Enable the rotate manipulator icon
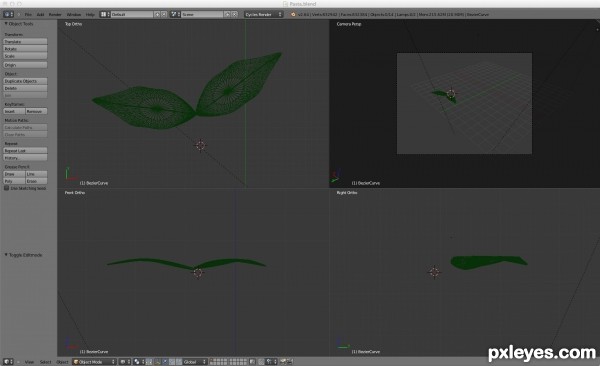This screenshot has width=600, height=366. pyautogui.click(x=172, y=362)
